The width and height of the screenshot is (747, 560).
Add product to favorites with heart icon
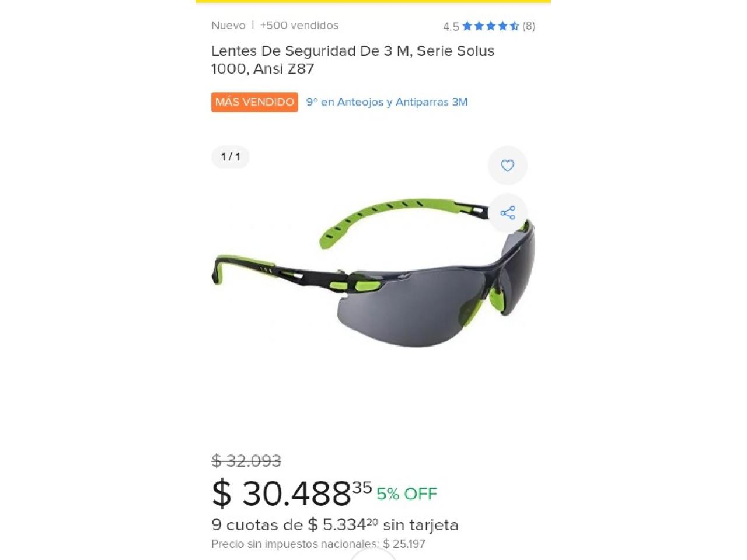pyautogui.click(x=507, y=166)
